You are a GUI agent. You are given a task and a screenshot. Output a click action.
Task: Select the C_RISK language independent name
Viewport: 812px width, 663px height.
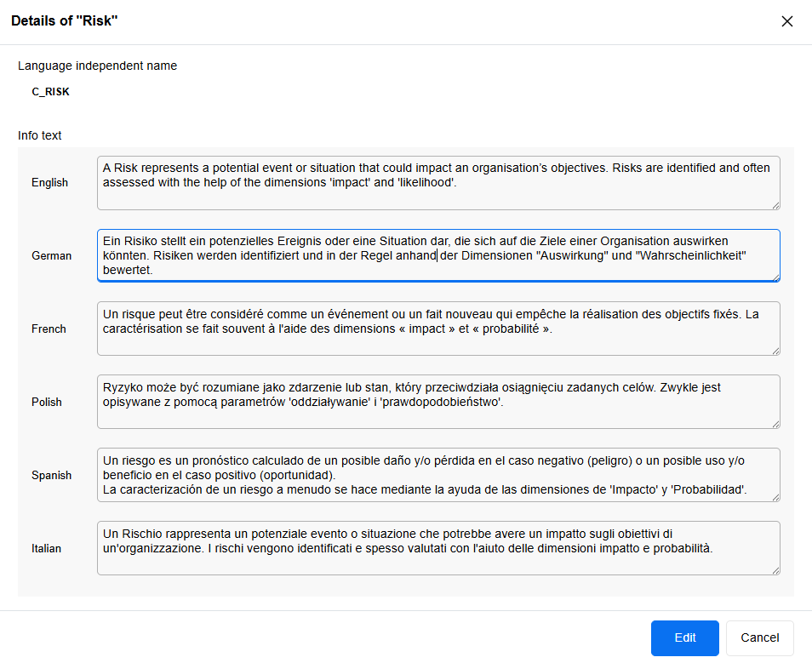(x=50, y=91)
